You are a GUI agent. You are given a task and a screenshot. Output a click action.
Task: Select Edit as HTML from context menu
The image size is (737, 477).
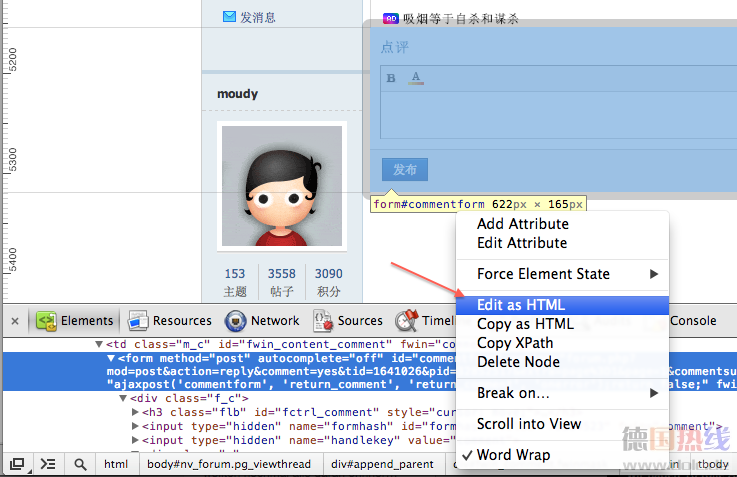pos(521,305)
